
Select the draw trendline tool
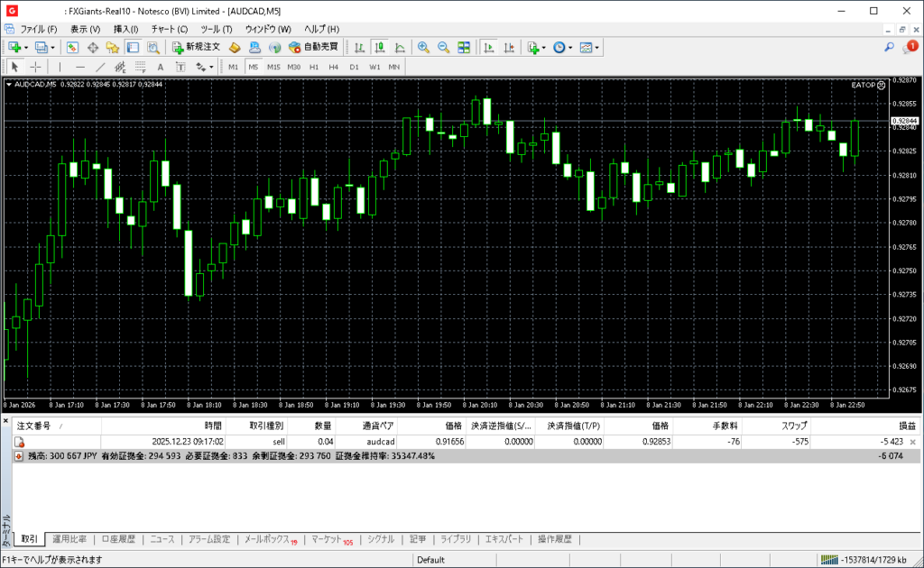coord(100,67)
